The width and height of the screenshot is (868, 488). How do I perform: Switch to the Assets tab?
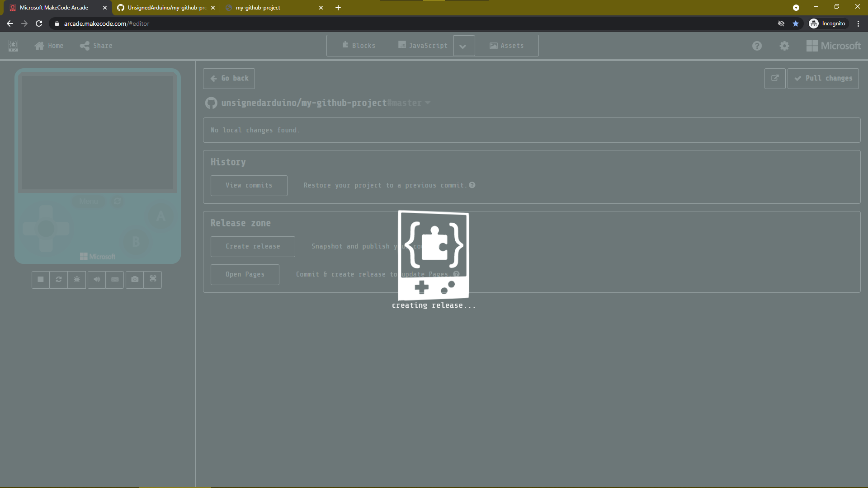pos(507,46)
